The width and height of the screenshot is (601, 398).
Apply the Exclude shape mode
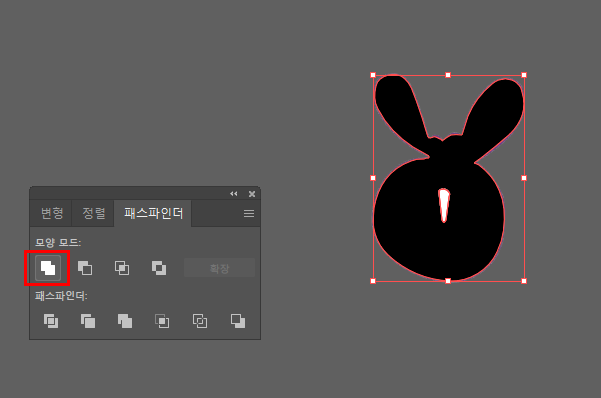(159, 268)
